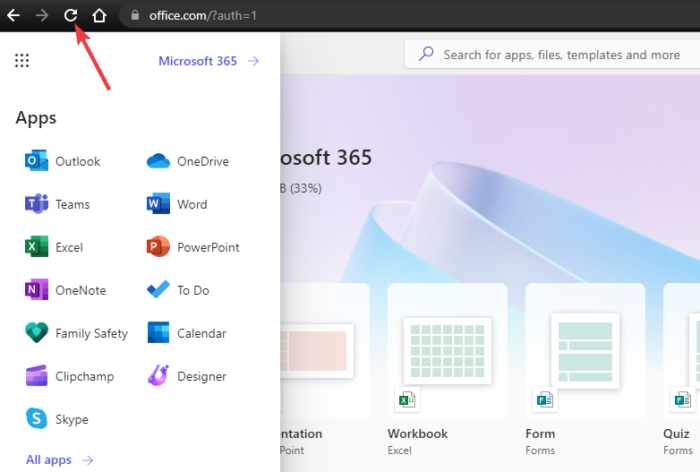Open the OneNote app
The width and height of the screenshot is (700, 472).
point(65,290)
